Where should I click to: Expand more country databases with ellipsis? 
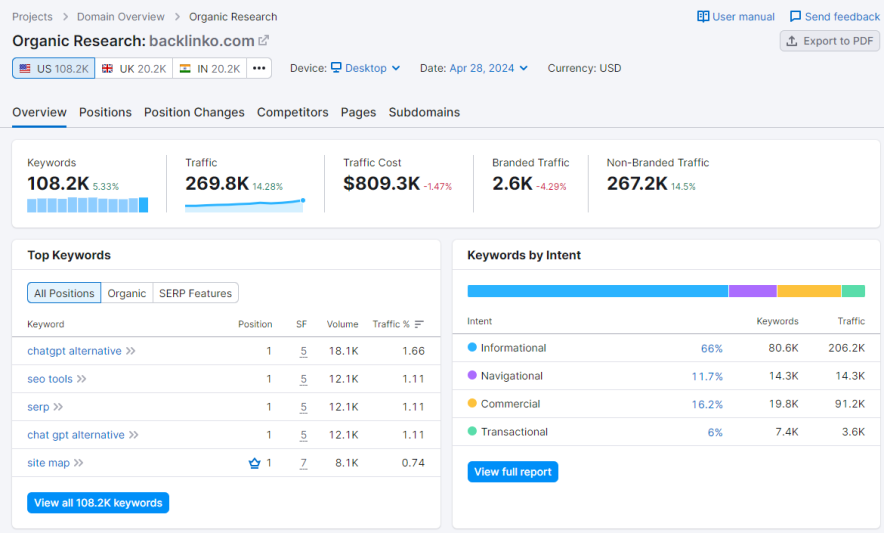tap(259, 68)
